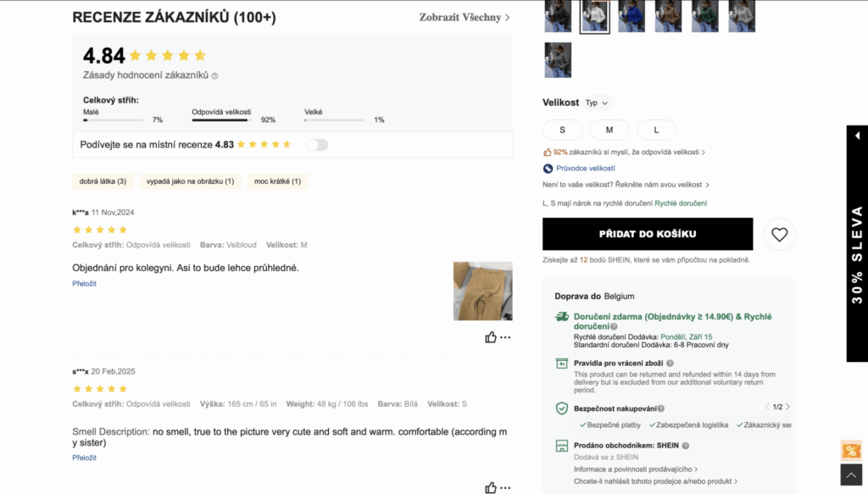Filter reviews by moc krátké tag
This screenshot has height=494, width=868.
pyautogui.click(x=278, y=180)
